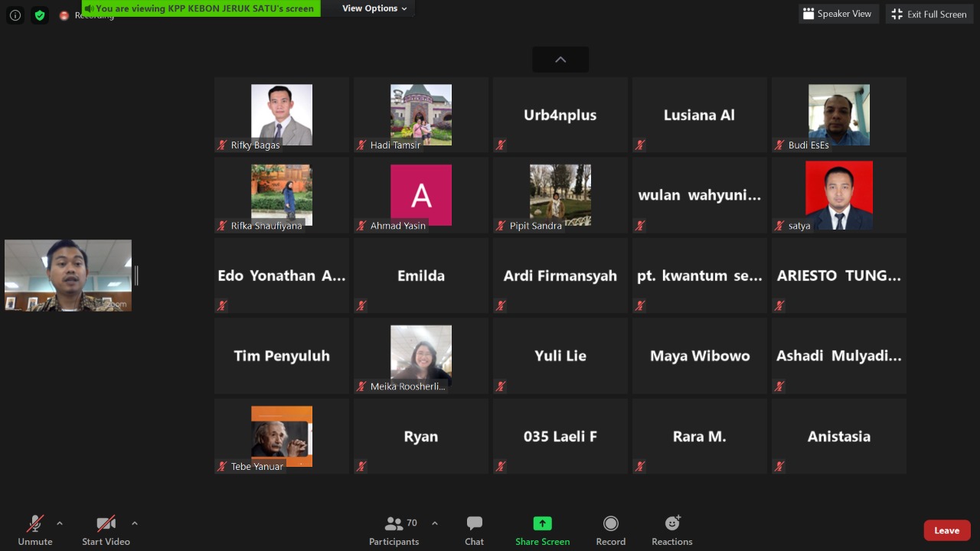Unmute the microphone

pyautogui.click(x=35, y=530)
